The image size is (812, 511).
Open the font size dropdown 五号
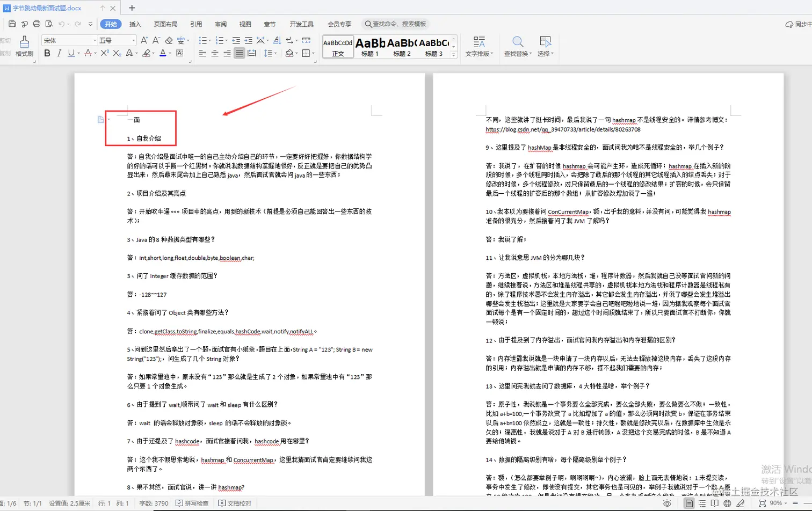(x=133, y=40)
